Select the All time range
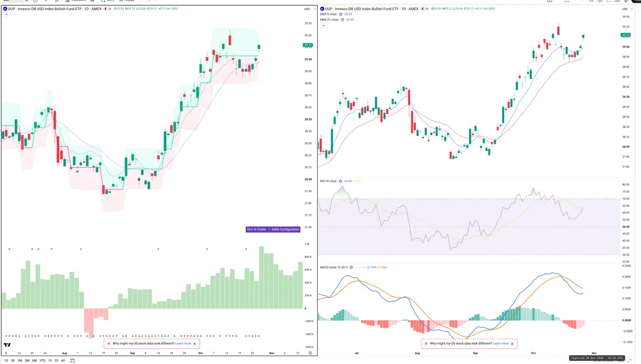 (x=63, y=361)
